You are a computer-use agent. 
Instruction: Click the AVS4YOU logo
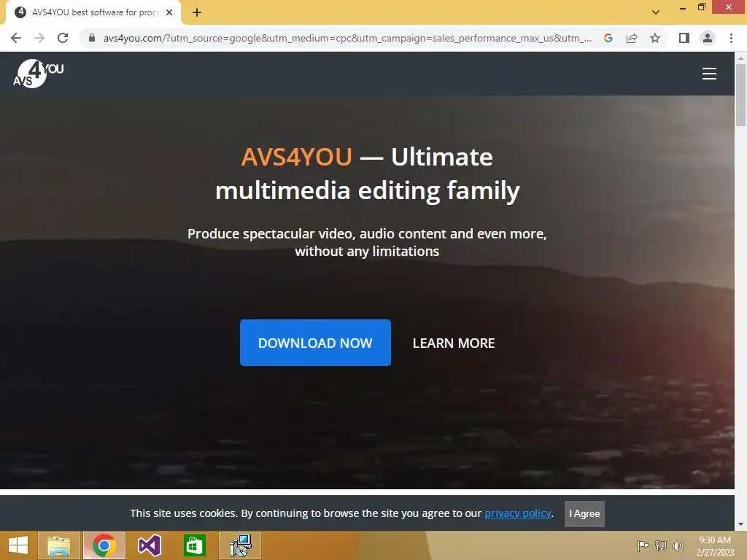[38, 74]
